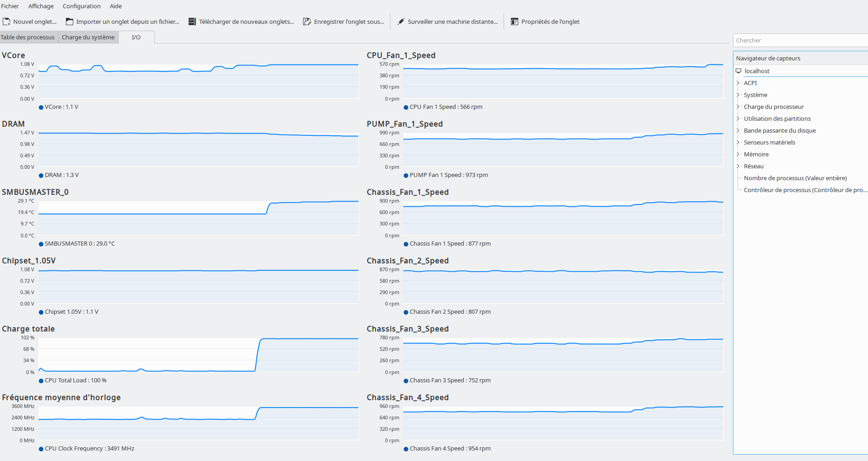Click 'Chassis Fan 2 Speed : 807 rpm' label

[450, 312]
